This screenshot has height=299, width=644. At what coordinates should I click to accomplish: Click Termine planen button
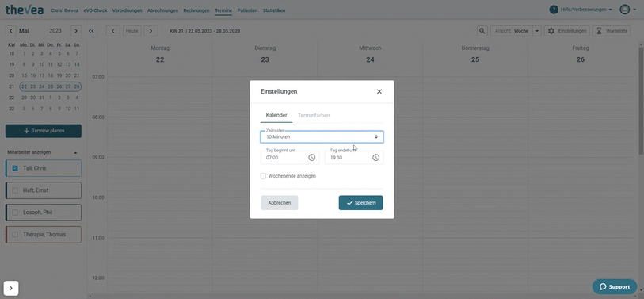point(43,131)
